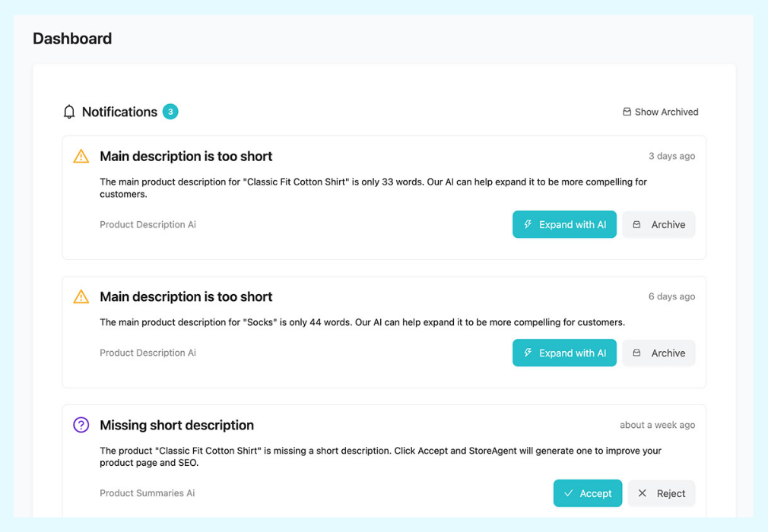The height and width of the screenshot is (532, 768).
Task: Expand Classic Fit Cotton Shirt description with AI
Action: coord(564,225)
